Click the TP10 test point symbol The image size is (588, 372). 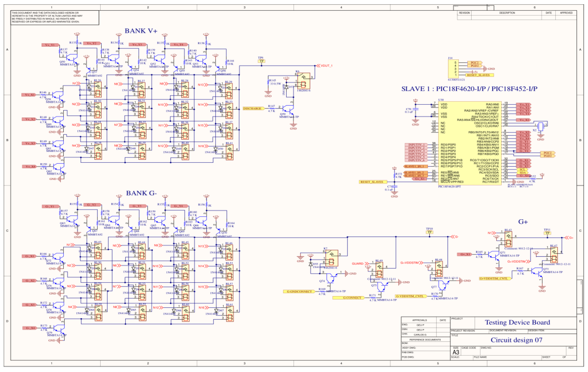(x=430, y=232)
